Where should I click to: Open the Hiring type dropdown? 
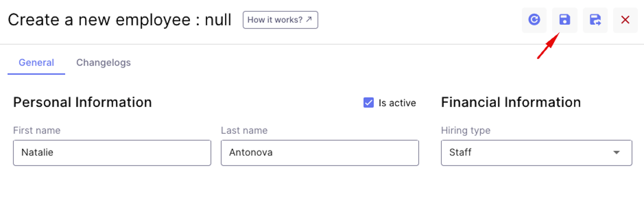[536, 153]
